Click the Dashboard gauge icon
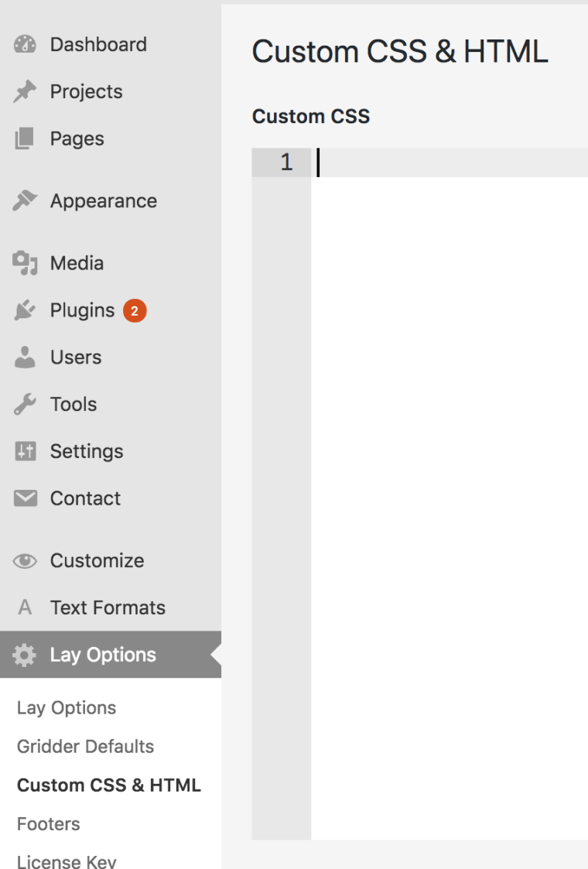The image size is (588, 869). point(25,45)
